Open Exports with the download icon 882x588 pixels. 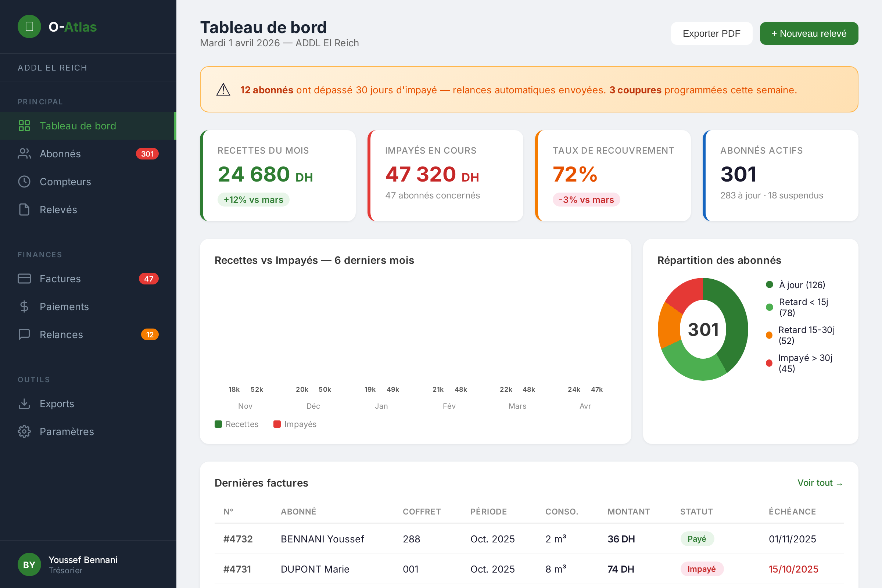coord(24,404)
